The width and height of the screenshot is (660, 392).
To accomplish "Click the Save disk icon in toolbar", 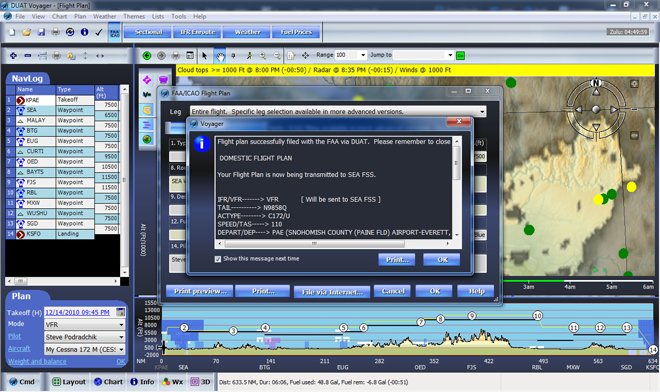I will point(41,32).
